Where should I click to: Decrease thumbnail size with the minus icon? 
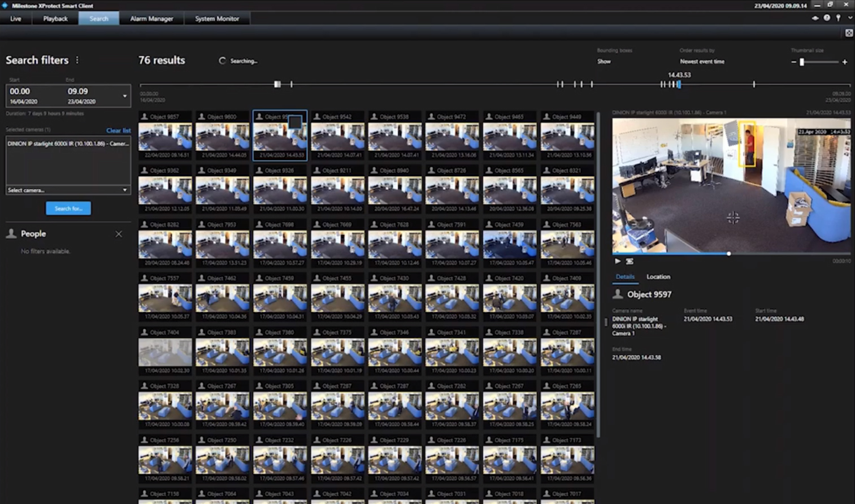793,62
